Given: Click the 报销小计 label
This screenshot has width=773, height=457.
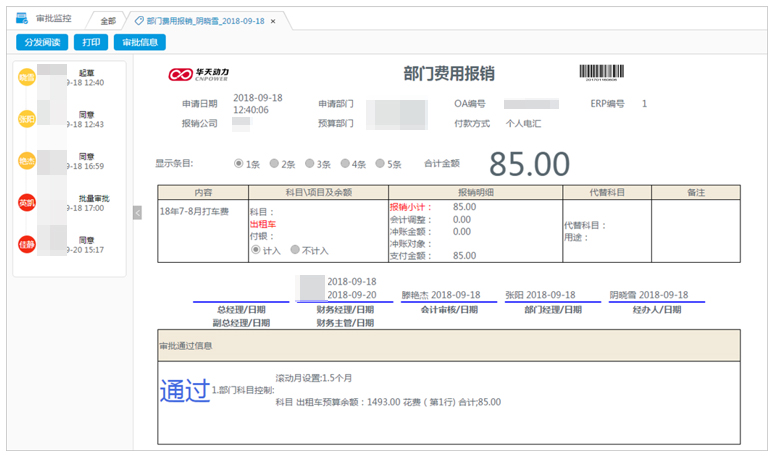Looking at the screenshot, I should click(x=410, y=207).
